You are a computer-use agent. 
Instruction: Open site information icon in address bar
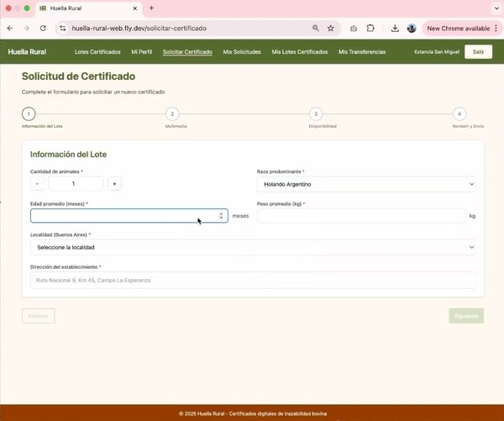click(63, 29)
